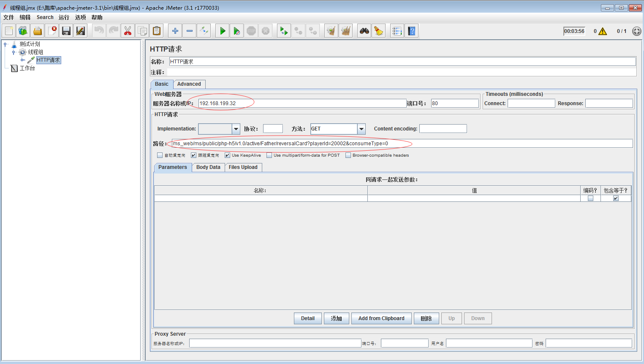Toggle the Use KeepAlive checkbox
This screenshot has height=364, width=644.
[x=227, y=155]
